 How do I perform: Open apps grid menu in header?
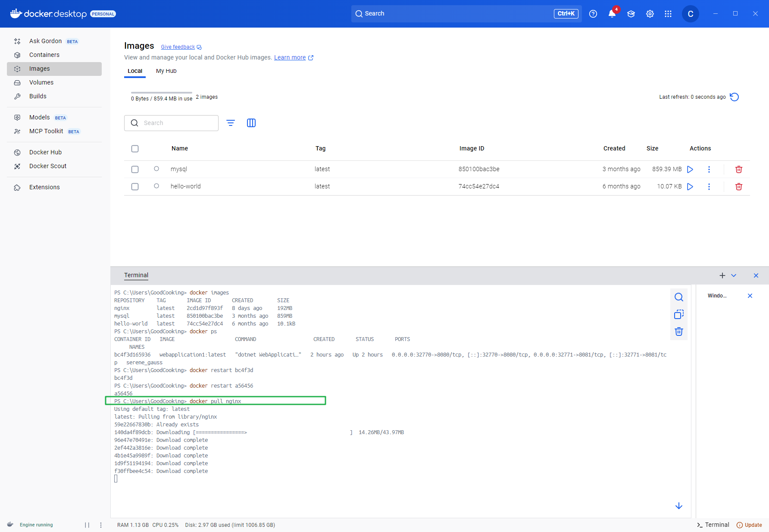tap(668, 14)
